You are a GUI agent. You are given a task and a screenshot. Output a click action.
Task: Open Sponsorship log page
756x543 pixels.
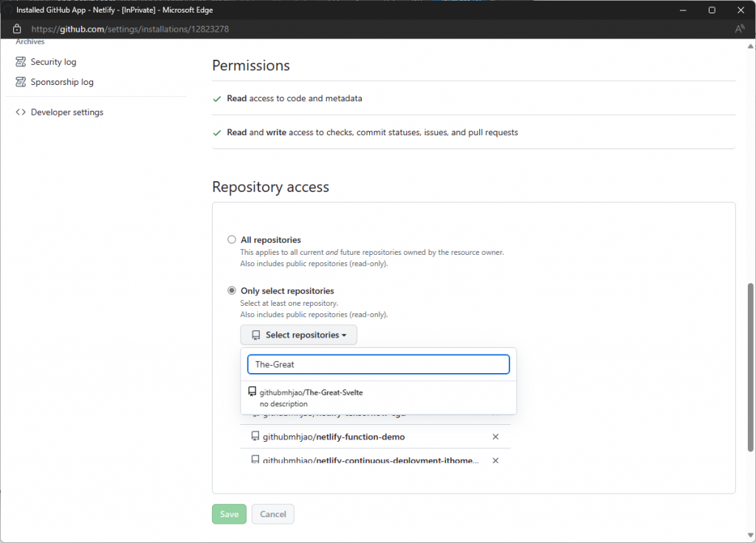[62, 82]
